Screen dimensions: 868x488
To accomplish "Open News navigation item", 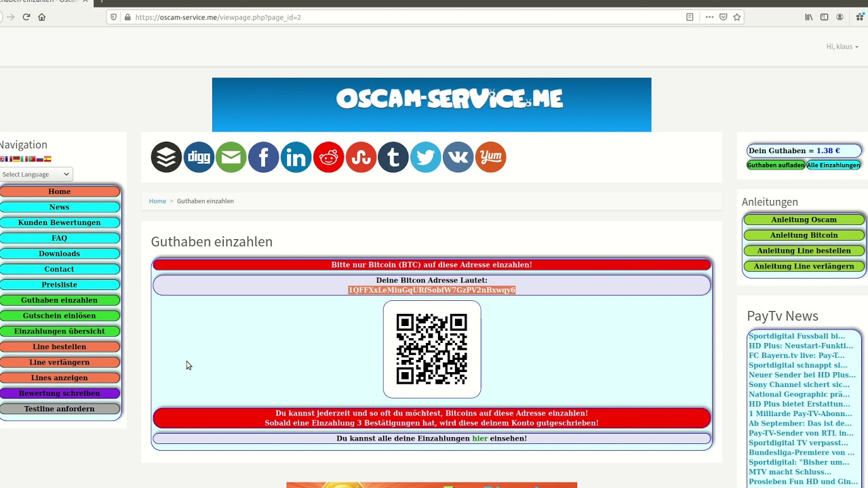I will point(60,207).
